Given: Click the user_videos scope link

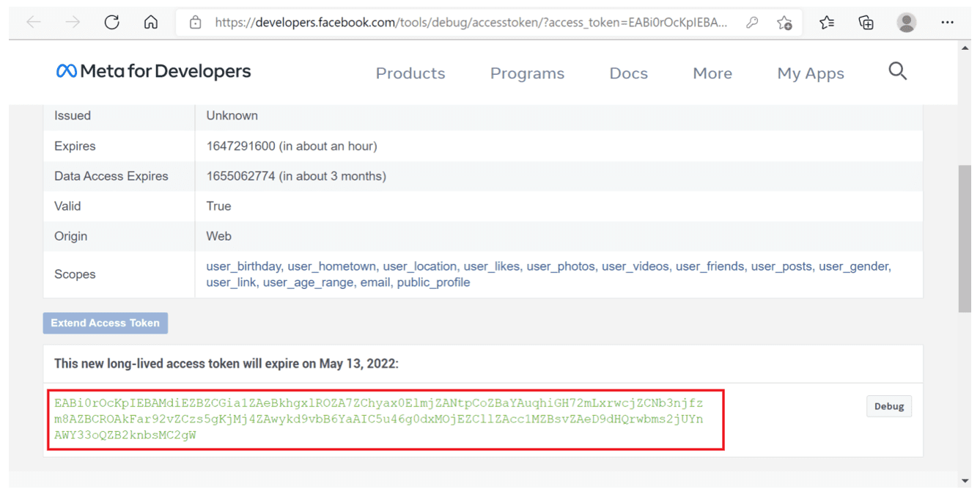Looking at the screenshot, I should (635, 266).
